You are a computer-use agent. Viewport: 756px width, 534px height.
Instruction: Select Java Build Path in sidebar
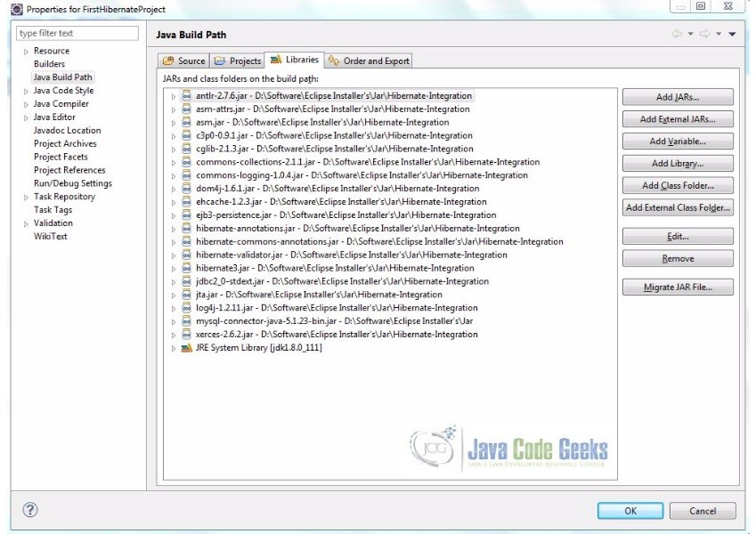click(62, 77)
